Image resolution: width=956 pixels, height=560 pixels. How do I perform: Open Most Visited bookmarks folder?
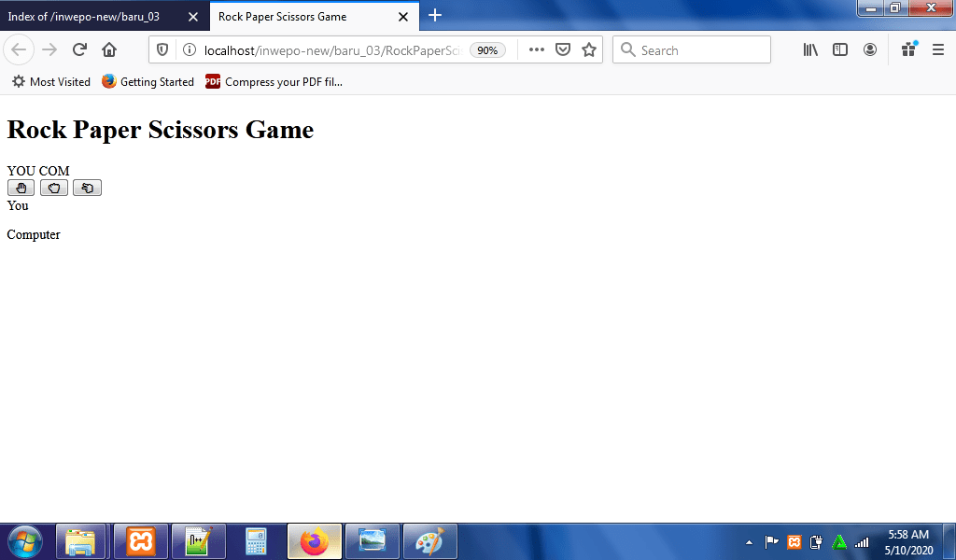(x=51, y=81)
